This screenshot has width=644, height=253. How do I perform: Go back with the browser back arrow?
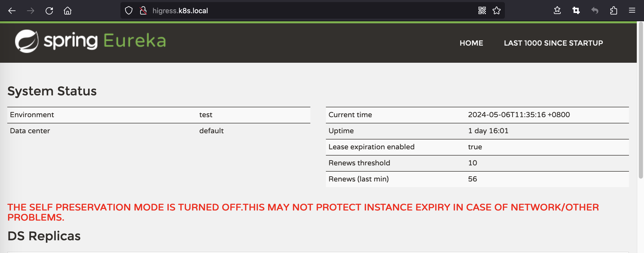point(12,11)
